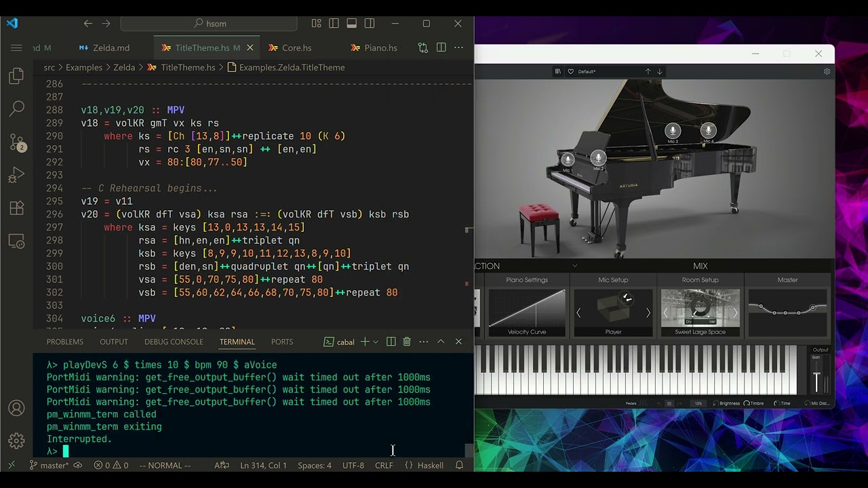The height and width of the screenshot is (488, 868).
Task: Close the TitleTheme.hs editor tab
Action: point(250,47)
